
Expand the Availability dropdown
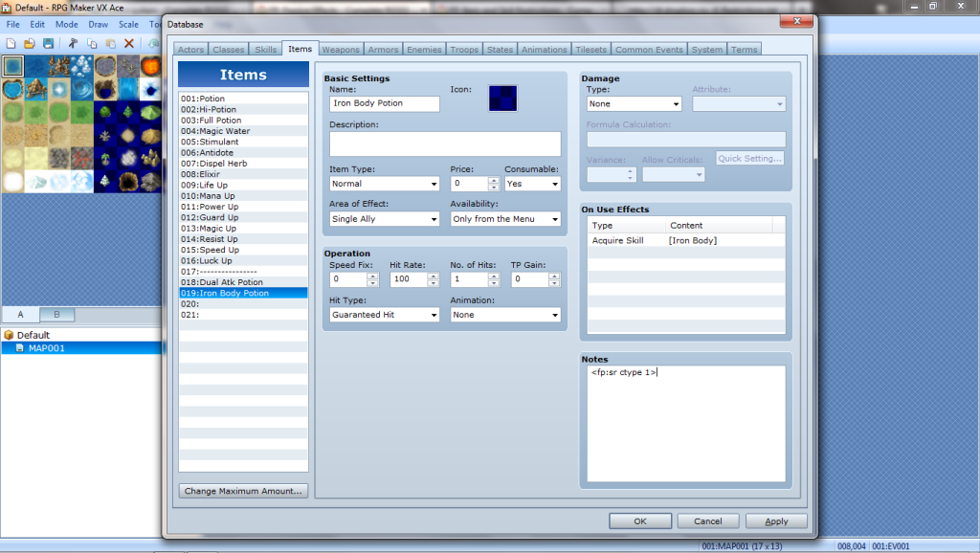pos(505,219)
